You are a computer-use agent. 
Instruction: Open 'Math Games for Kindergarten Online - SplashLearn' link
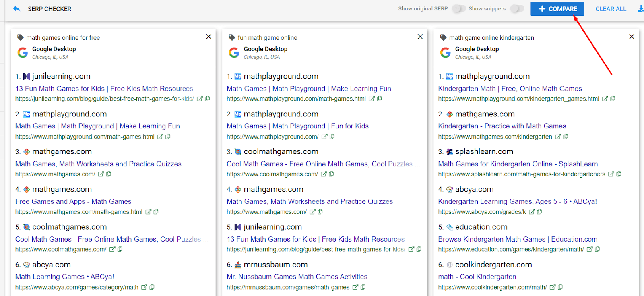pyautogui.click(x=518, y=164)
